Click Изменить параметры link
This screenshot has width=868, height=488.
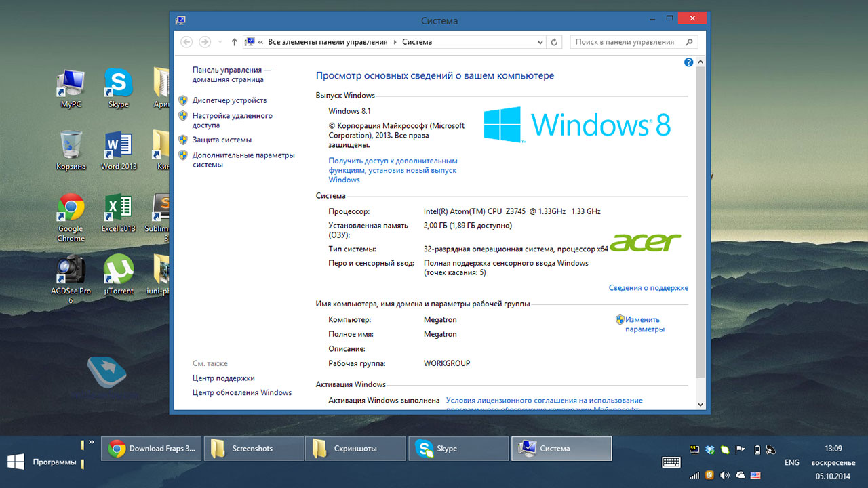tap(645, 325)
